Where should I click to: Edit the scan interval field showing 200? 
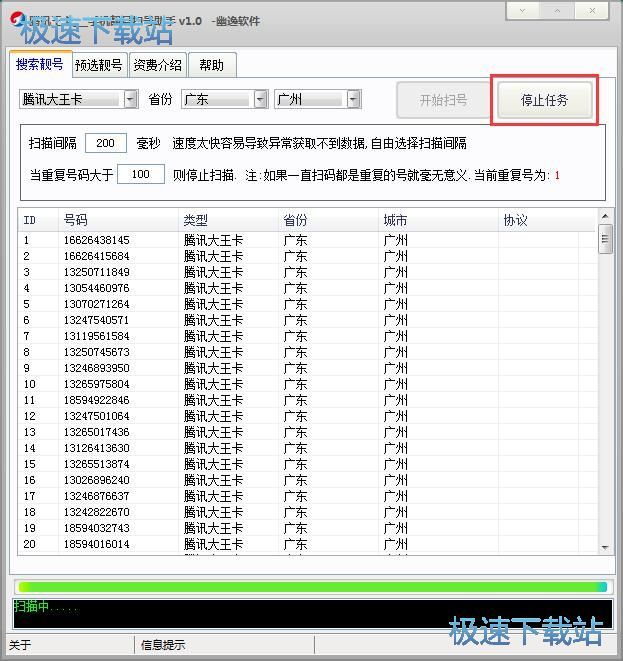106,143
